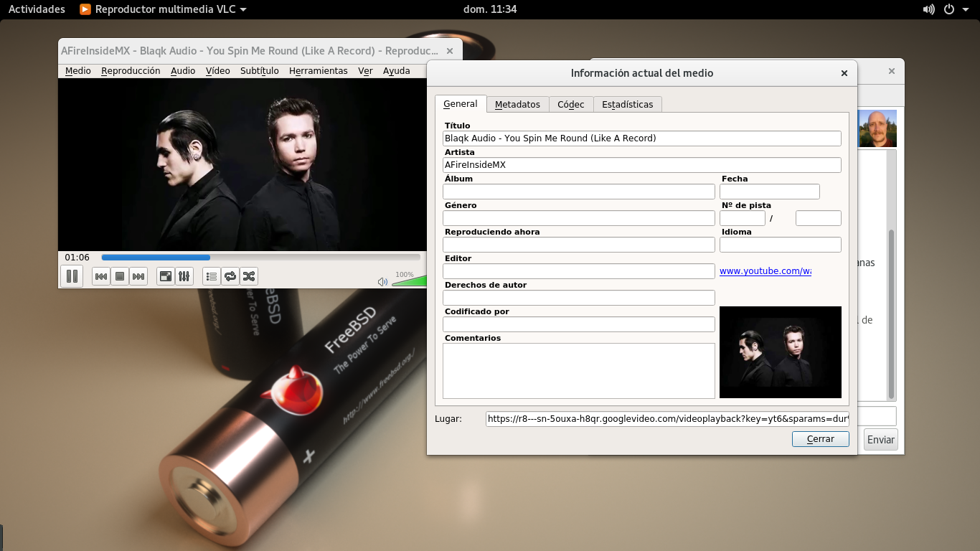This screenshot has width=980, height=551.
Task: Stop playback with the stop button
Action: point(120,276)
